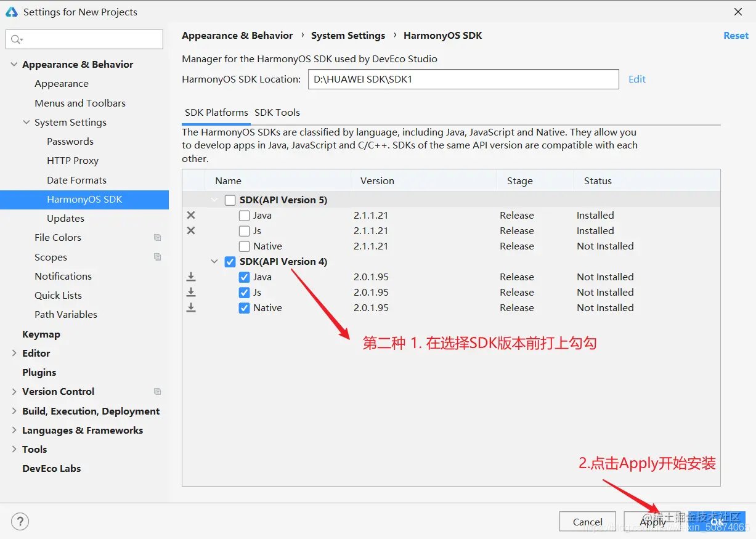Viewport: 756px width, 539px height.
Task: Open the help question mark button
Action: pyautogui.click(x=20, y=521)
